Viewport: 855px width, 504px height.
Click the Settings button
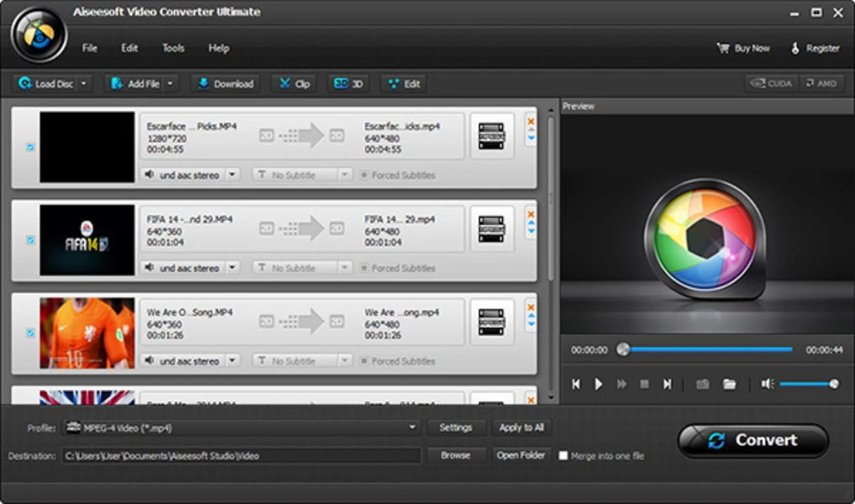click(456, 428)
